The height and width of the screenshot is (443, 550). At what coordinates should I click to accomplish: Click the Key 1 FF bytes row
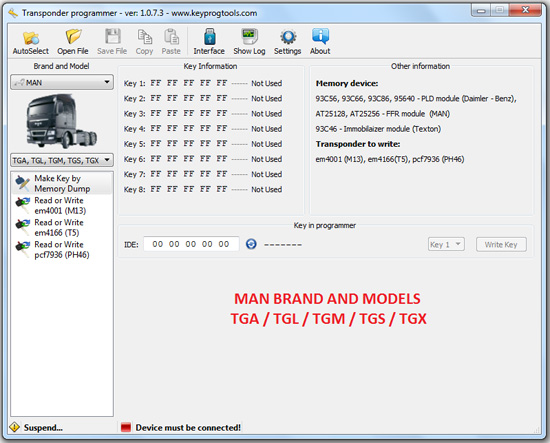(203, 83)
